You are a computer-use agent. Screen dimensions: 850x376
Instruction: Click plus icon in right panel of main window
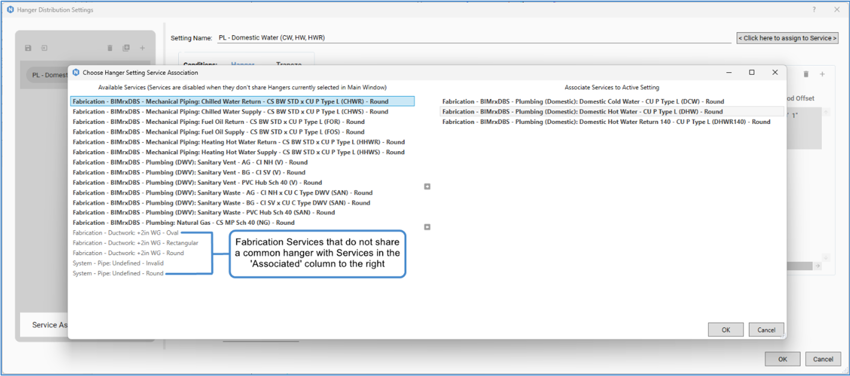point(822,74)
